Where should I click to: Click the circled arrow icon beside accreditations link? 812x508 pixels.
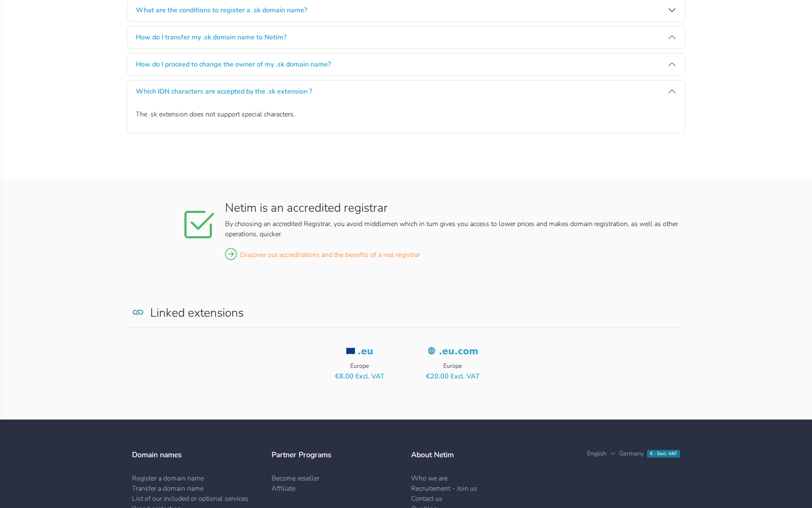coord(231,254)
